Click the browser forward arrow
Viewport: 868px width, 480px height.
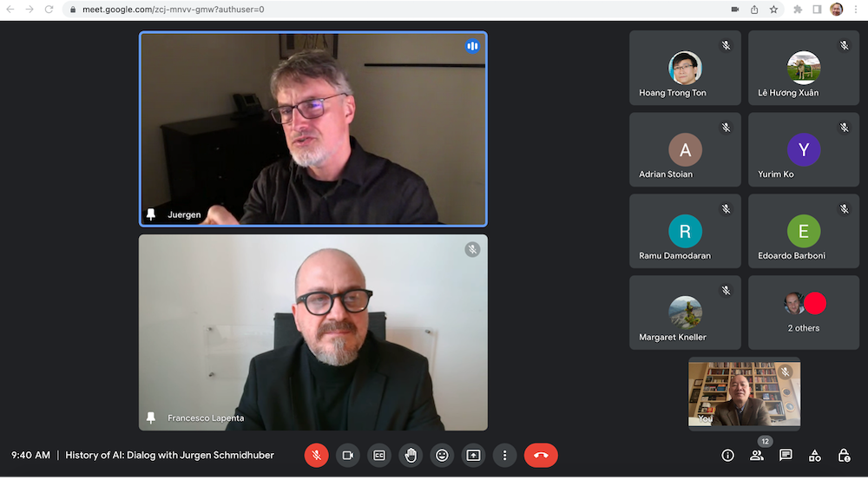30,10
